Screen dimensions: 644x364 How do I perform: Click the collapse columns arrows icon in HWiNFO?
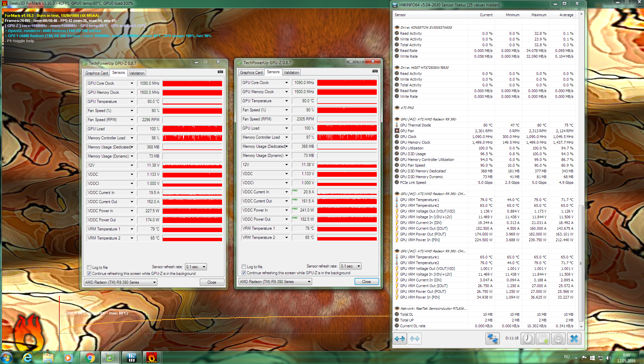click(x=415, y=338)
